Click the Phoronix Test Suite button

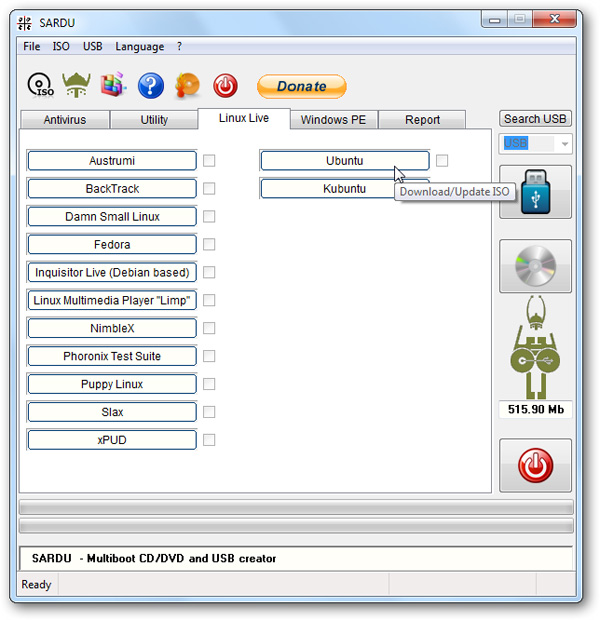tap(112, 356)
